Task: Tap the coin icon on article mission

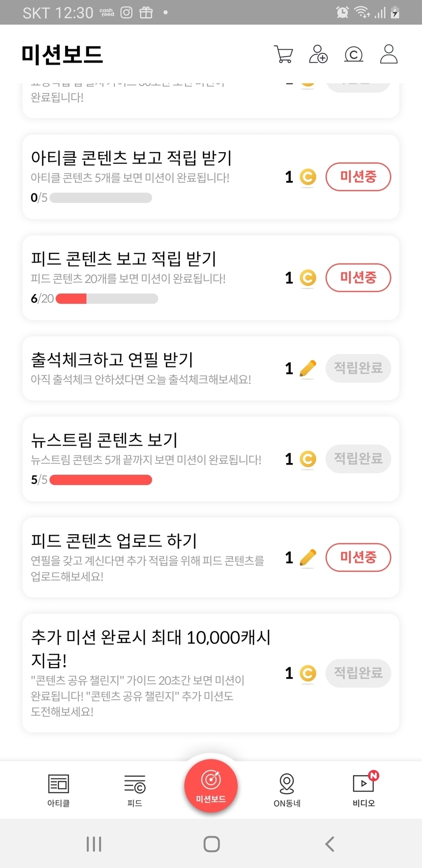Action: click(x=308, y=177)
